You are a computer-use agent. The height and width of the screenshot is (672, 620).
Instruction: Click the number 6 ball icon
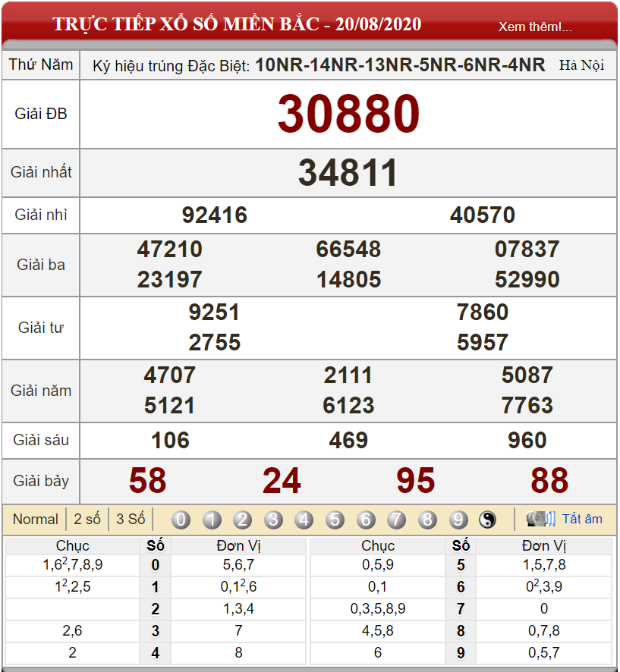[x=366, y=520]
